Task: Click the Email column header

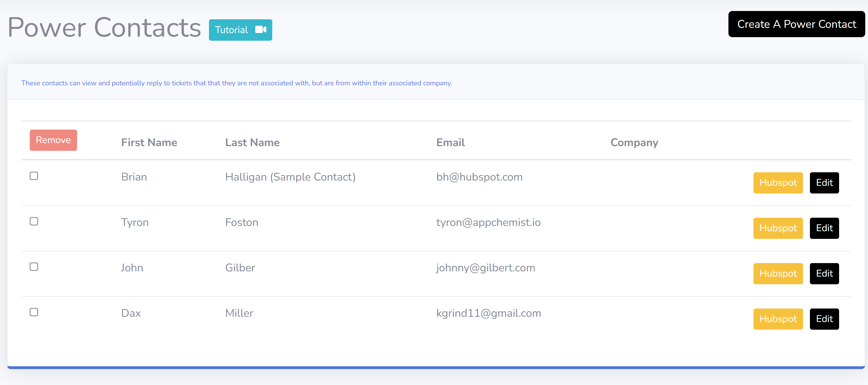Action: [450, 143]
